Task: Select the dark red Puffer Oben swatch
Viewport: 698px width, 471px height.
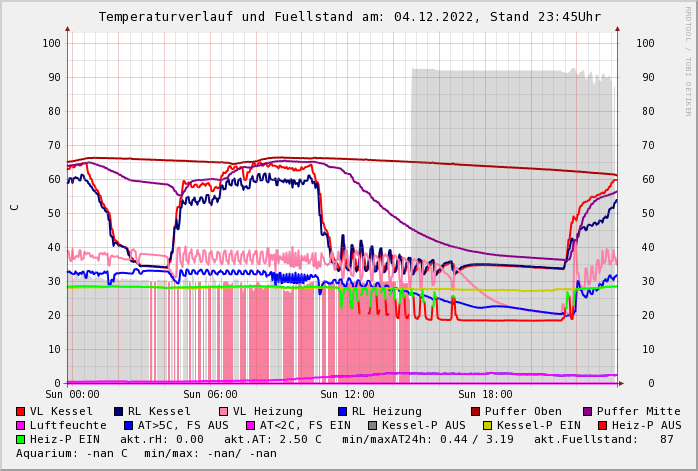Action: (x=476, y=412)
